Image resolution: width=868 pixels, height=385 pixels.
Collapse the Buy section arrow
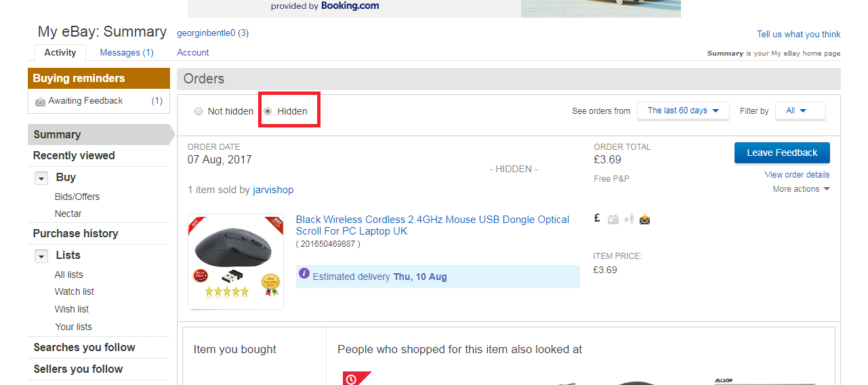tap(42, 178)
